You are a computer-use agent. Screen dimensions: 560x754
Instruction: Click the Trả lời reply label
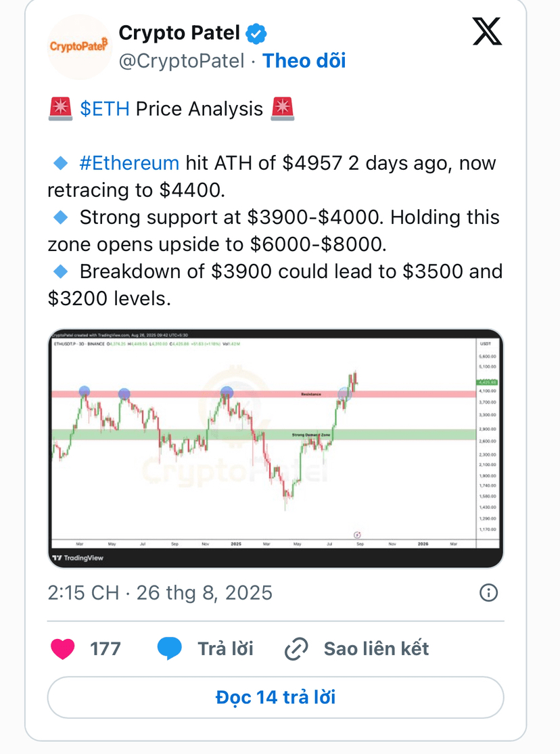tap(225, 648)
